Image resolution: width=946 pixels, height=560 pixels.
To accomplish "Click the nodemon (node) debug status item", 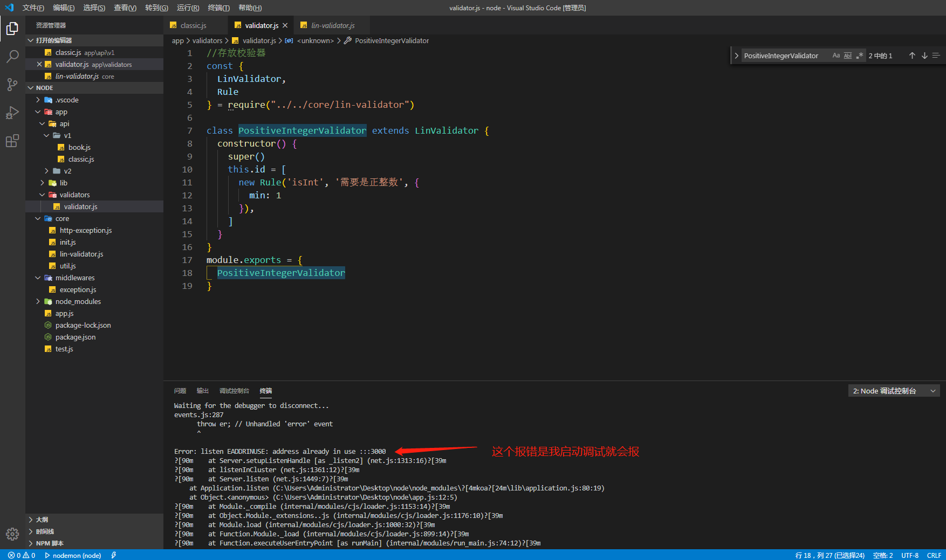I will tap(73, 555).
